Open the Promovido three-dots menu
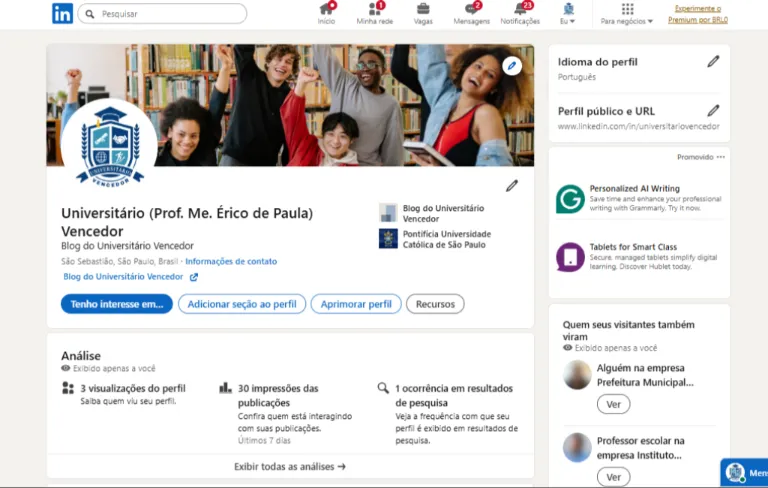The width and height of the screenshot is (768, 488). pos(720,157)
